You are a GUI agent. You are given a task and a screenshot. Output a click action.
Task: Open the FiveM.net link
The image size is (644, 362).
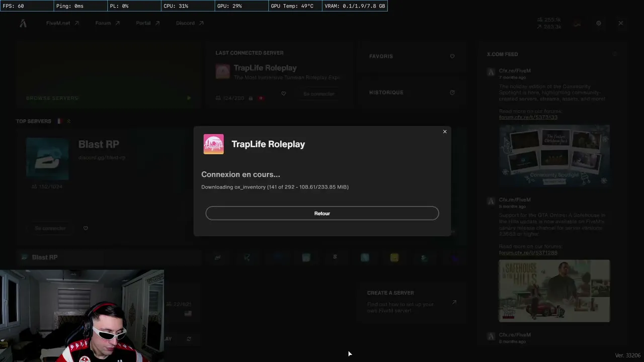pyautogui.click(x=62, y=23)
